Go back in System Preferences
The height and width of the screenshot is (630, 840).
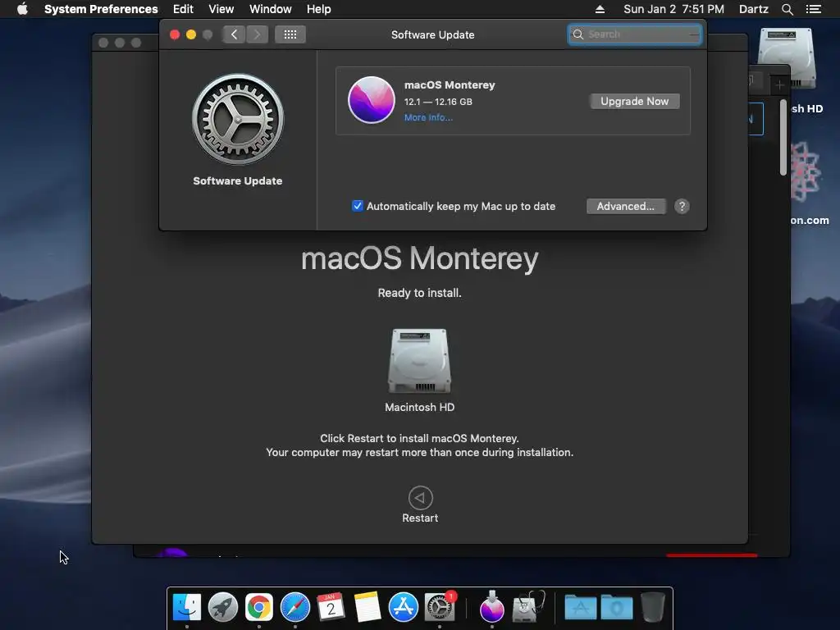pyautogui.click(x=234, y=34)
